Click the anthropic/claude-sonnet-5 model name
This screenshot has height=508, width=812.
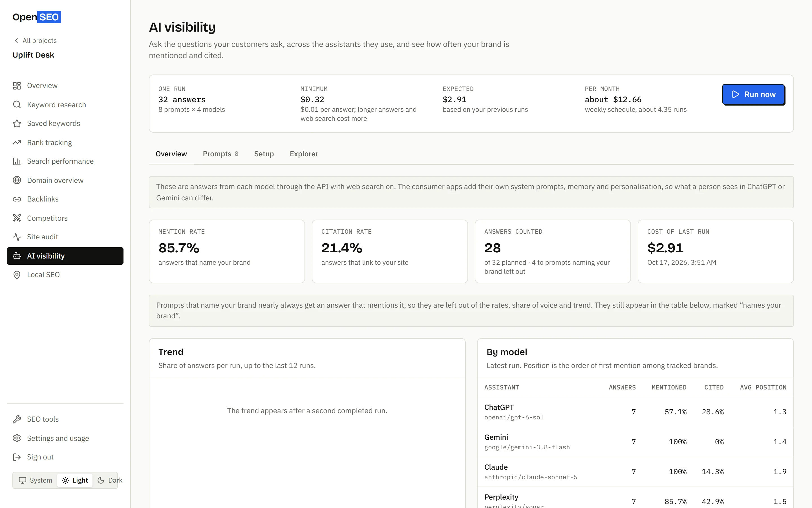click(x=531, y=477)
